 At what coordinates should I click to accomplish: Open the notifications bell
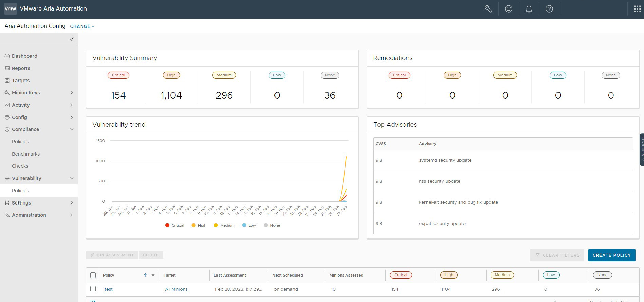[x=529, y=9]
